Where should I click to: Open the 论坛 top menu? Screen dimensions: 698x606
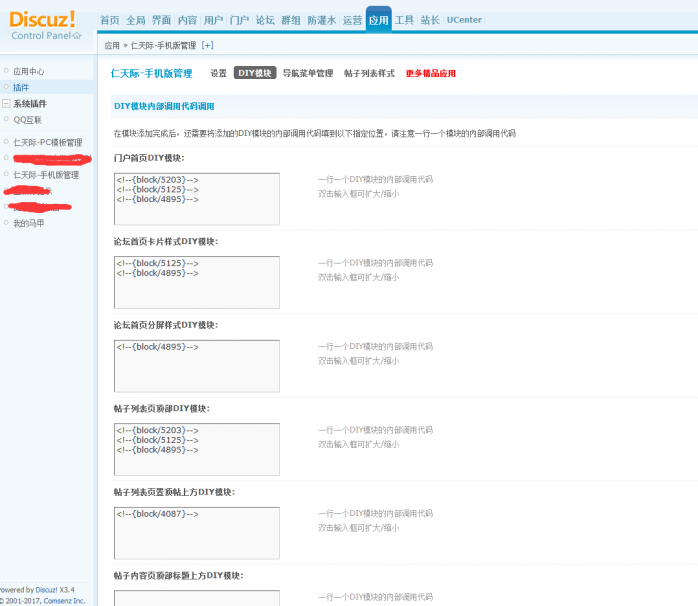[265, 20]
